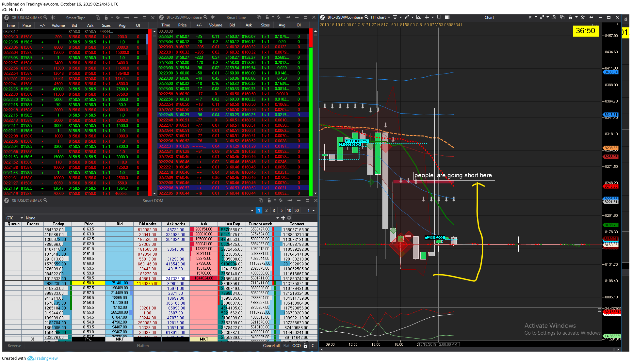Select quantity preset 10 in Smart DOM

pos(289,210)
